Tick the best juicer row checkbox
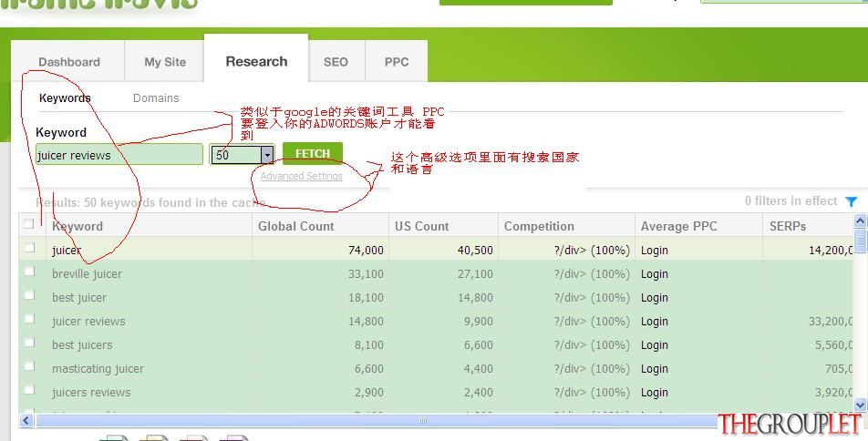This screenshot has width=868, height=441. (29, 295)
